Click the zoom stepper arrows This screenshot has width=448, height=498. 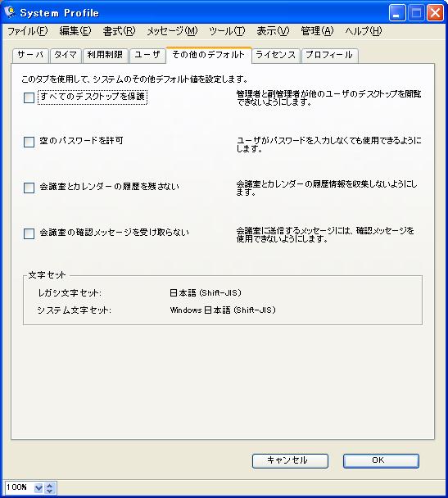[49, 488]
